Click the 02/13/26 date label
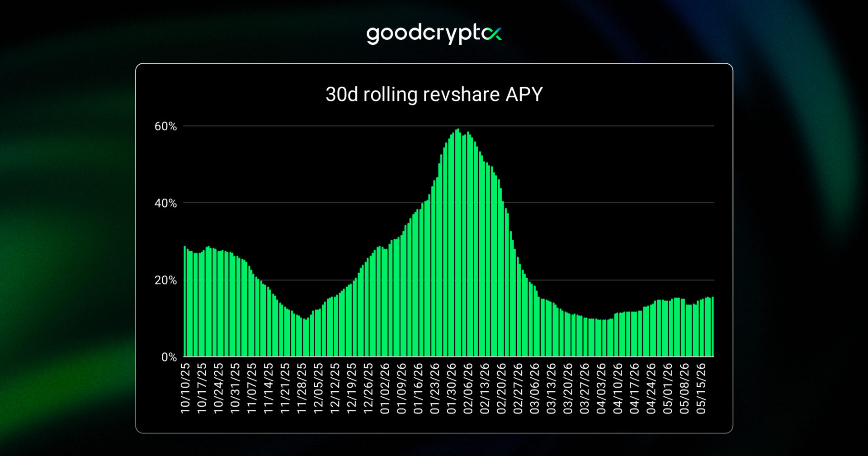This screenshot has height=456, width=868. 485,388
